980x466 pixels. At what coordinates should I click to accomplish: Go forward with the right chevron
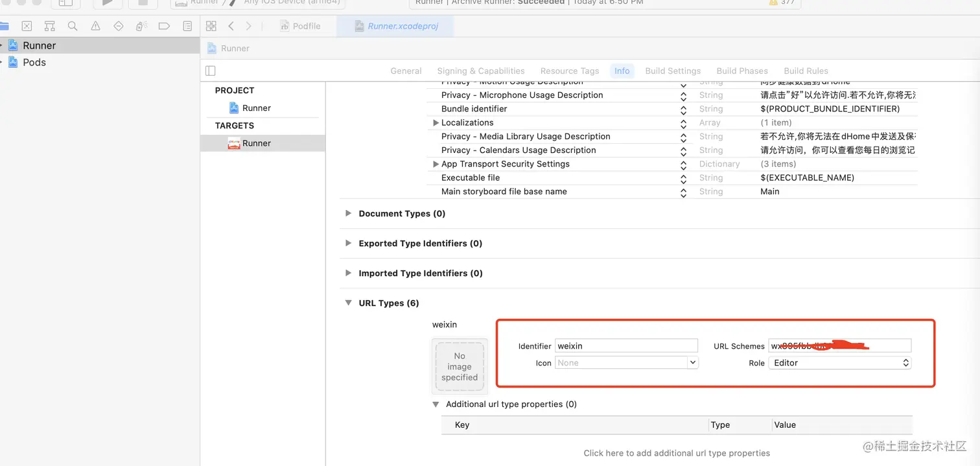click(x=249, y=26)
